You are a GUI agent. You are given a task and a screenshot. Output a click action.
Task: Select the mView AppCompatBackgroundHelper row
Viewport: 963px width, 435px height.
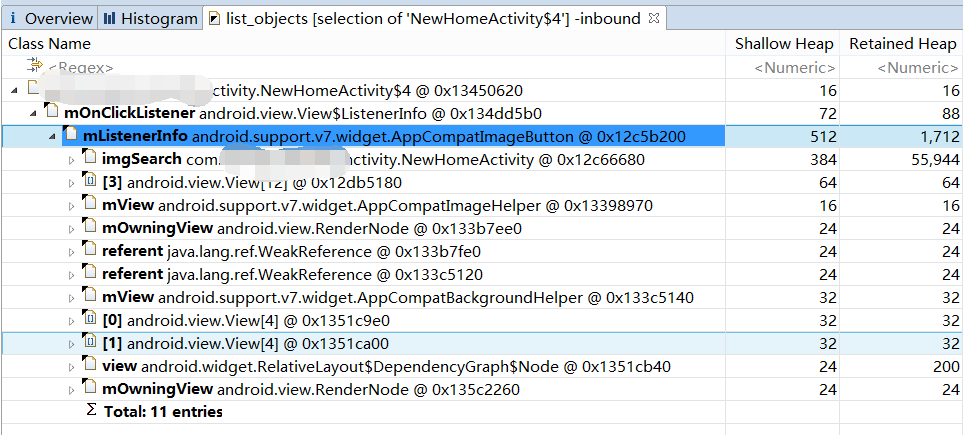coord(482,298)
